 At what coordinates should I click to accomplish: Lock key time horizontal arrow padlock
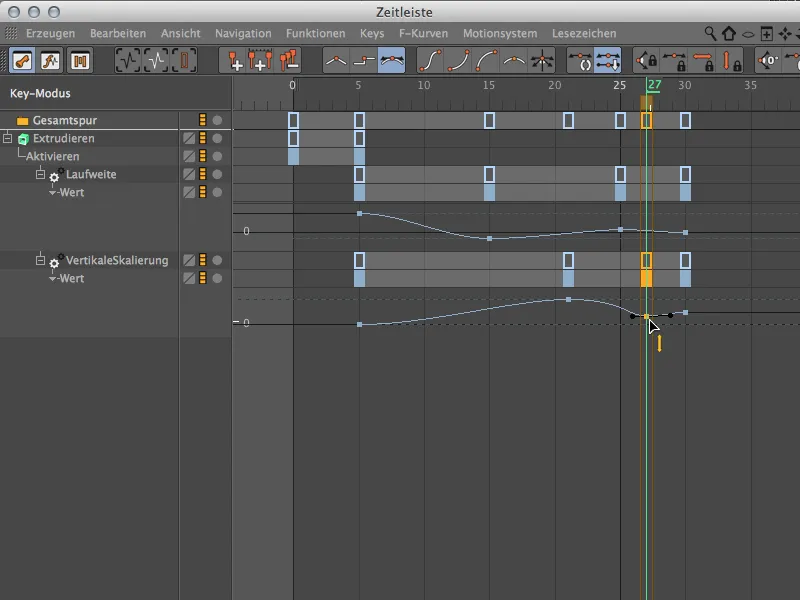(703, 61)
